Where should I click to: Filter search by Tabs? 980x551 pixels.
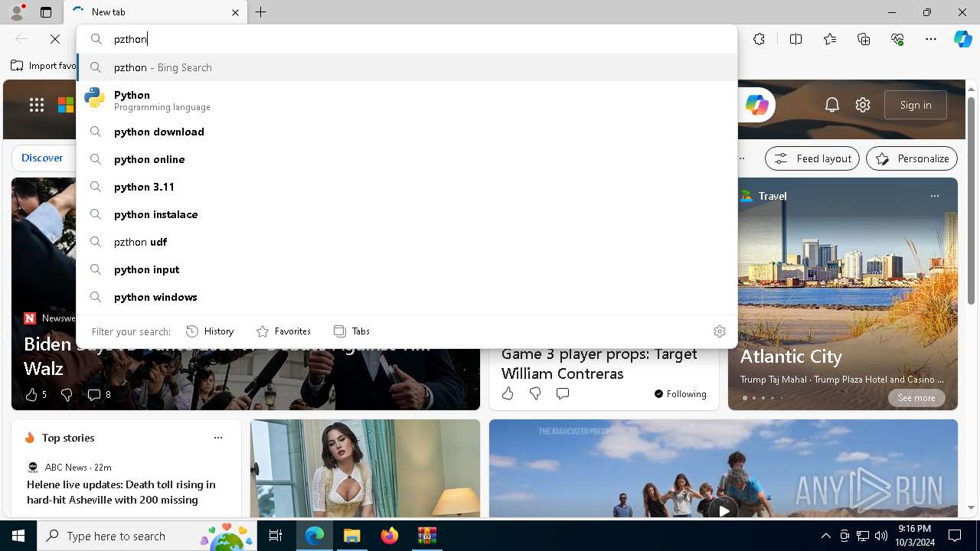click(x=351, y=331)
